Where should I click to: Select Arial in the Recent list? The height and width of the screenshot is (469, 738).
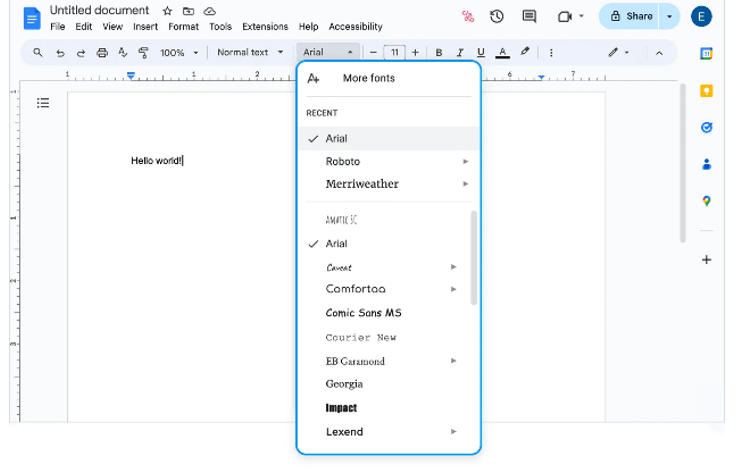coord(389,138)
